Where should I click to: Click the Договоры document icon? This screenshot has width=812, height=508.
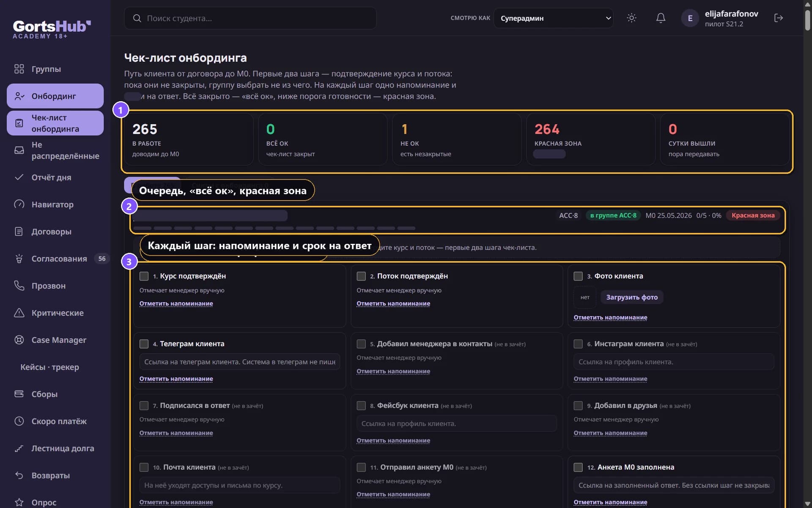coord(19,232)
